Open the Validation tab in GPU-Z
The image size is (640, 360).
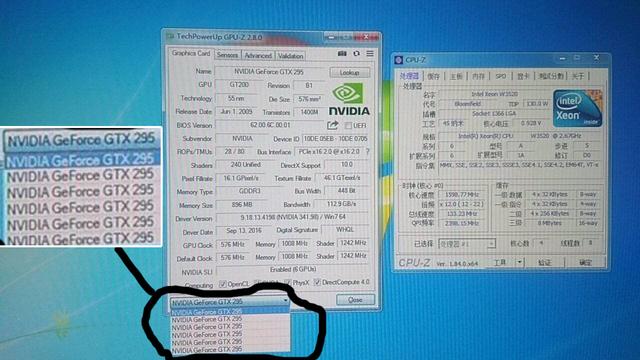click(x=291, y=56)
